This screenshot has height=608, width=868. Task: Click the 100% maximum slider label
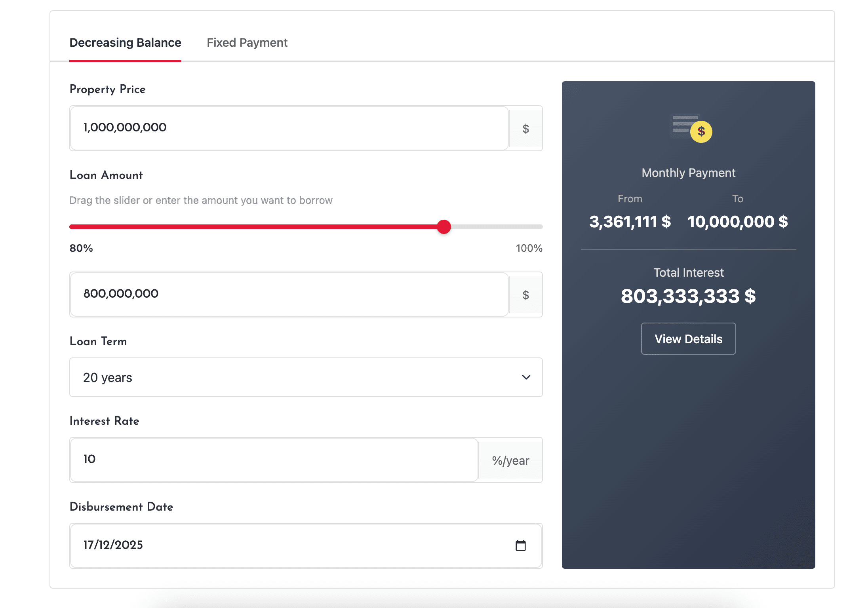pyautogui.click(x=529, y=248)
